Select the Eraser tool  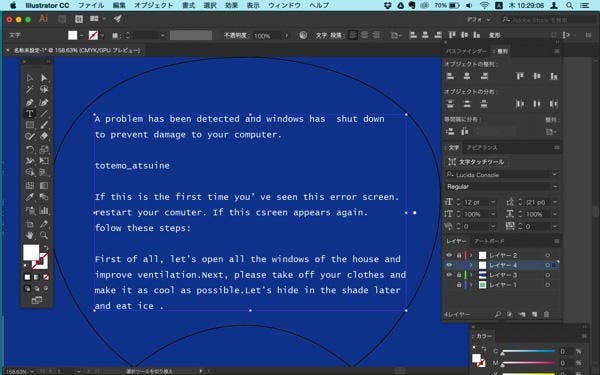click(44, 136)
